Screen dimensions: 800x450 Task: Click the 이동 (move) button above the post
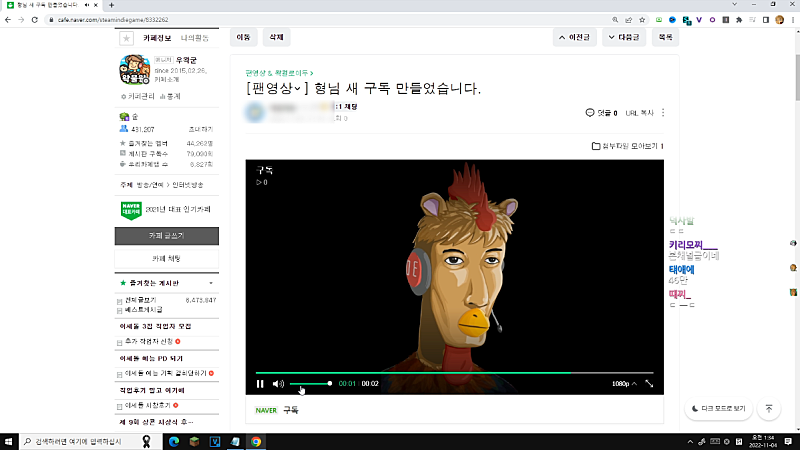tap(243, 37)
